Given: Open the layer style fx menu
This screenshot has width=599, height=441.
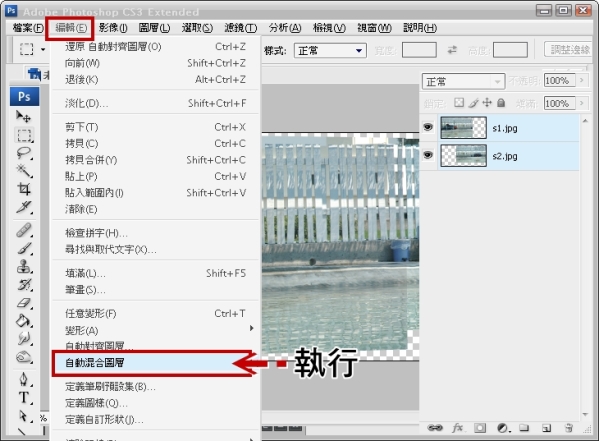Looking at the screenshot, I should [457, 428].
